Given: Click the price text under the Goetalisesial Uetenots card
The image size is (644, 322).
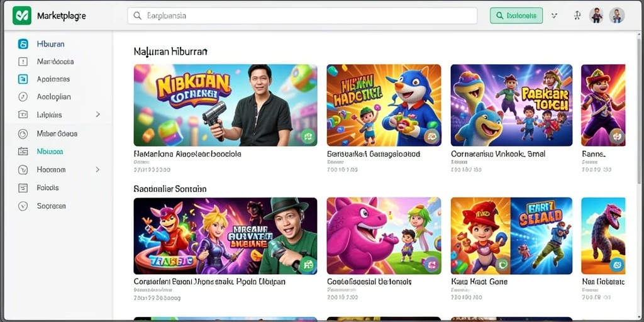Looking at the screenshot, I should [x=343, y=297].
